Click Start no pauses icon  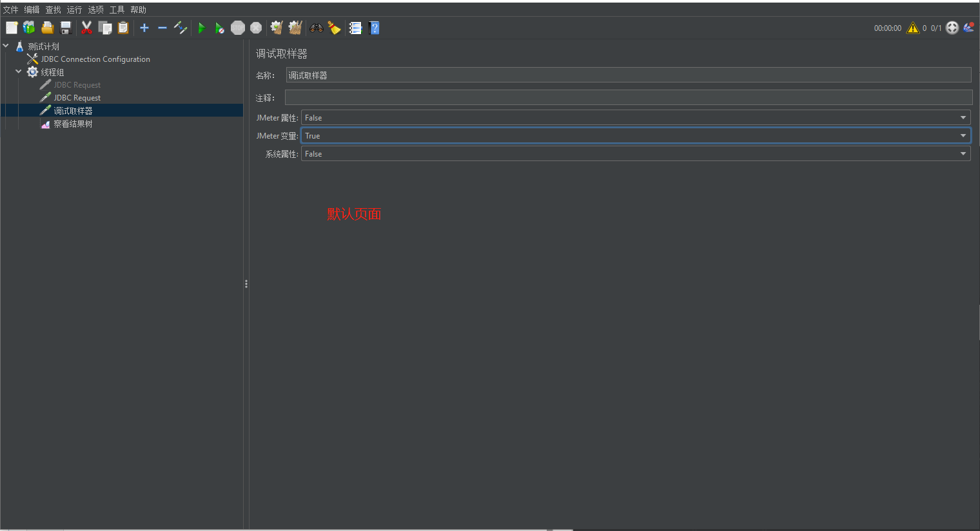click(x=220, y=28)
